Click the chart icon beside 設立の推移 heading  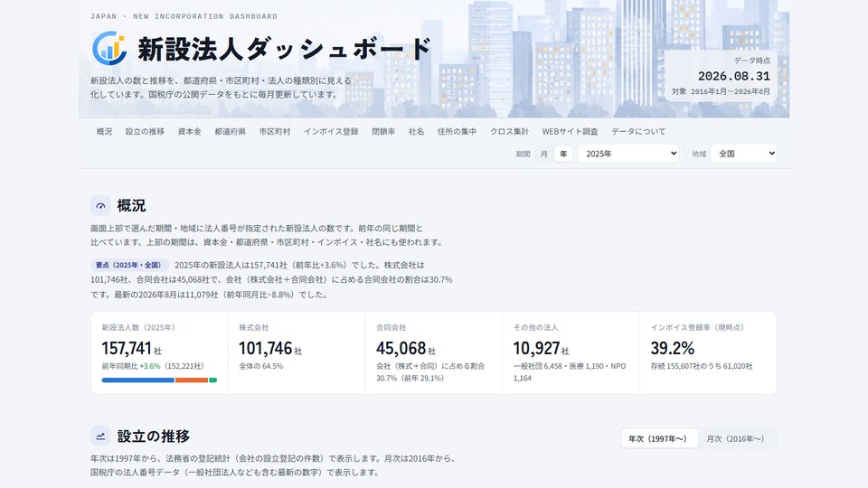click(100, 436)
